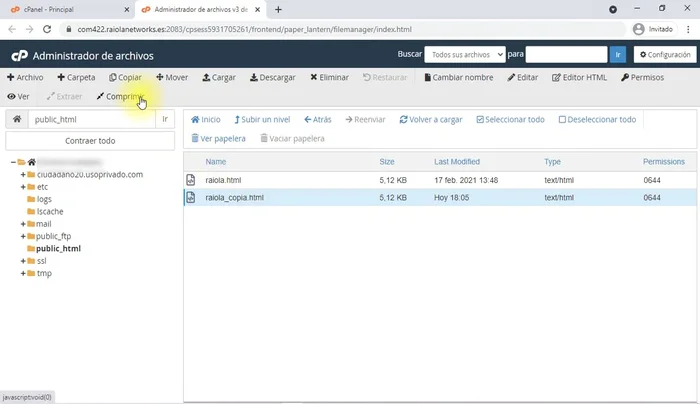Expand the ciudadano20.usoprivado.com folder
The height and width of the screenshot is (404, 700).
(23, 175)
